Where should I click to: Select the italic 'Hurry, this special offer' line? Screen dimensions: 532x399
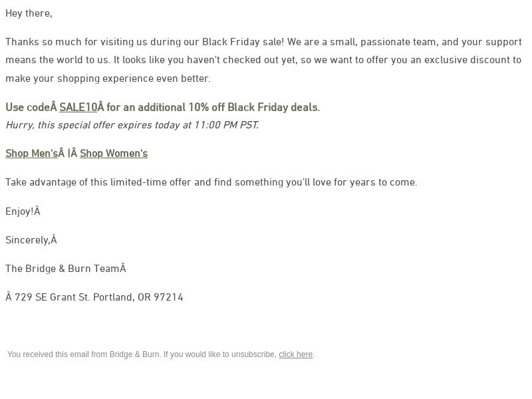[132, 125]
